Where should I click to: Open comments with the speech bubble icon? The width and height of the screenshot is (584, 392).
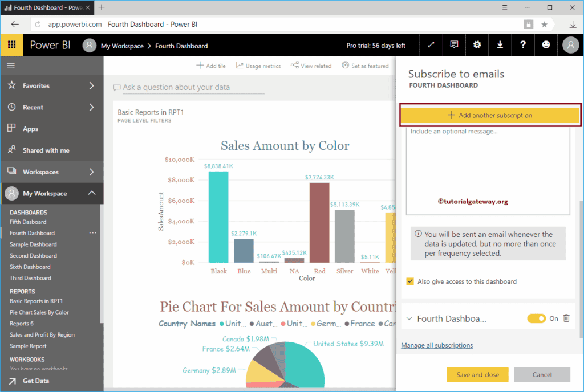[x=453, y=46]
